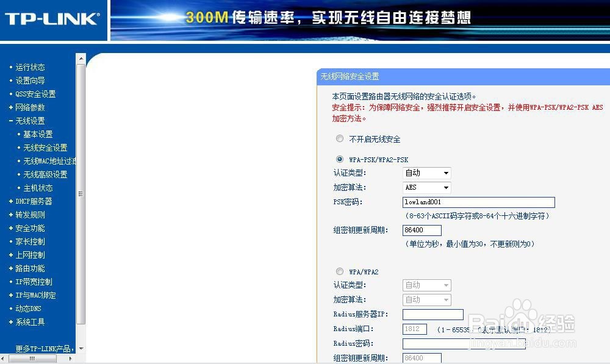Viewport: 610px width, 364px height.
Task: Click the WPA-PSK 组密钥更新周期 field with 86400
Action: [x=422, y=230]
